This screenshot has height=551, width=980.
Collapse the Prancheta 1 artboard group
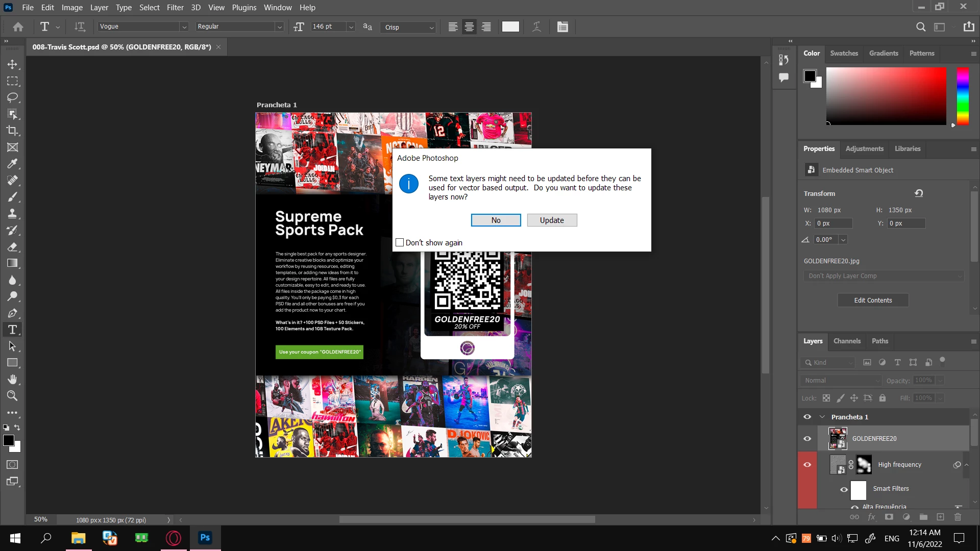pyautogui.click(x=822, y=417)
